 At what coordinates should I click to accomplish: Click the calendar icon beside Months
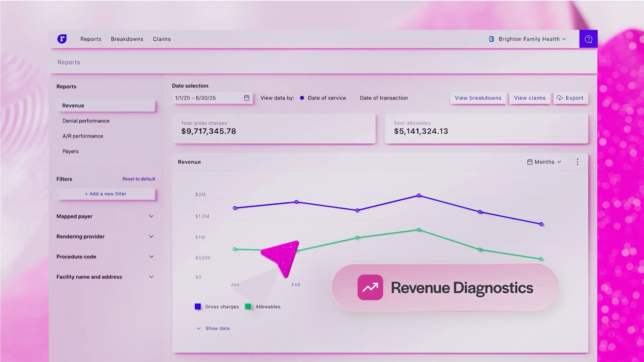coord(530,162)
